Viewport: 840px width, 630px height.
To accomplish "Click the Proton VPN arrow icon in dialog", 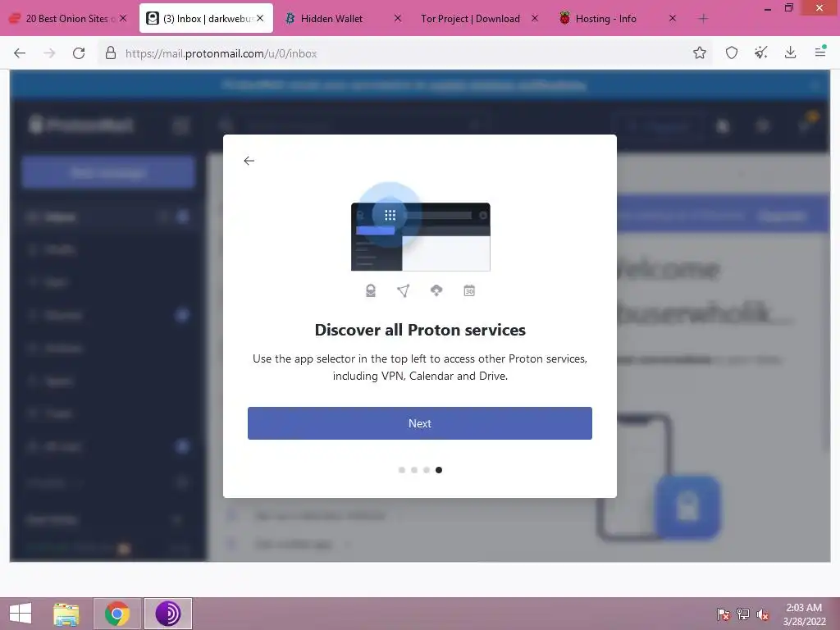I will tap(404, 290).
